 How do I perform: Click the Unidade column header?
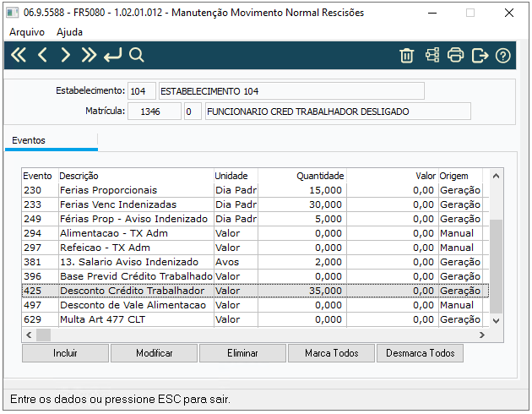pyautogui.click(x=236, y=176)
